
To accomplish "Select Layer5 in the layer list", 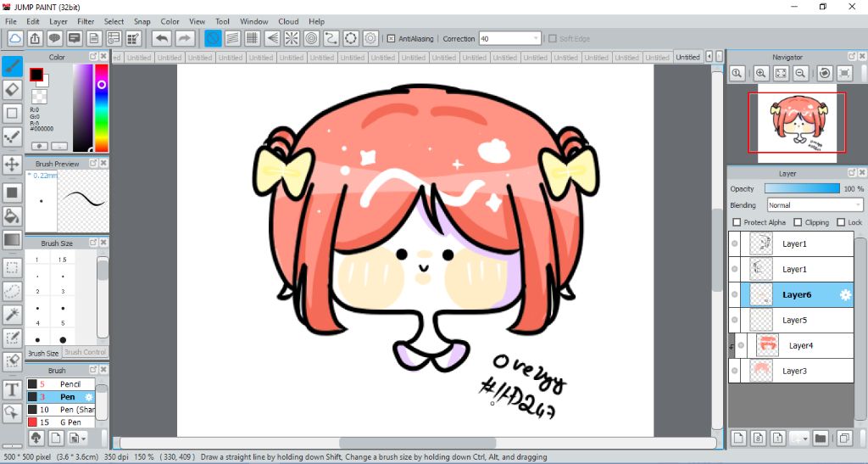I will click(x=791, y=320).
